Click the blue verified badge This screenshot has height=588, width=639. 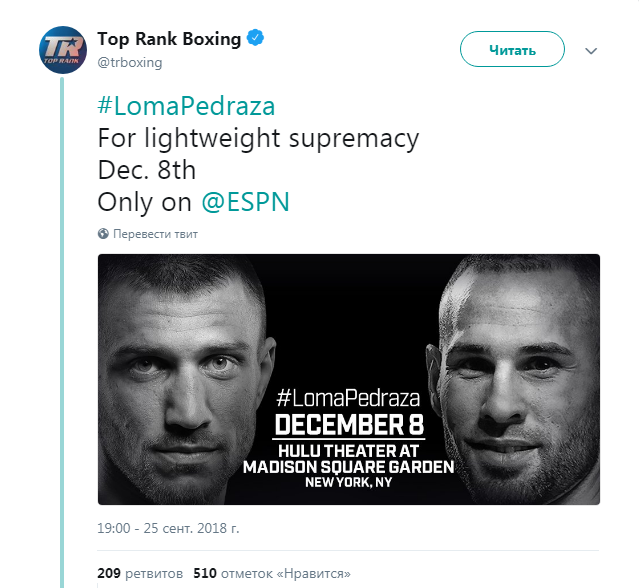coord(256,40)
